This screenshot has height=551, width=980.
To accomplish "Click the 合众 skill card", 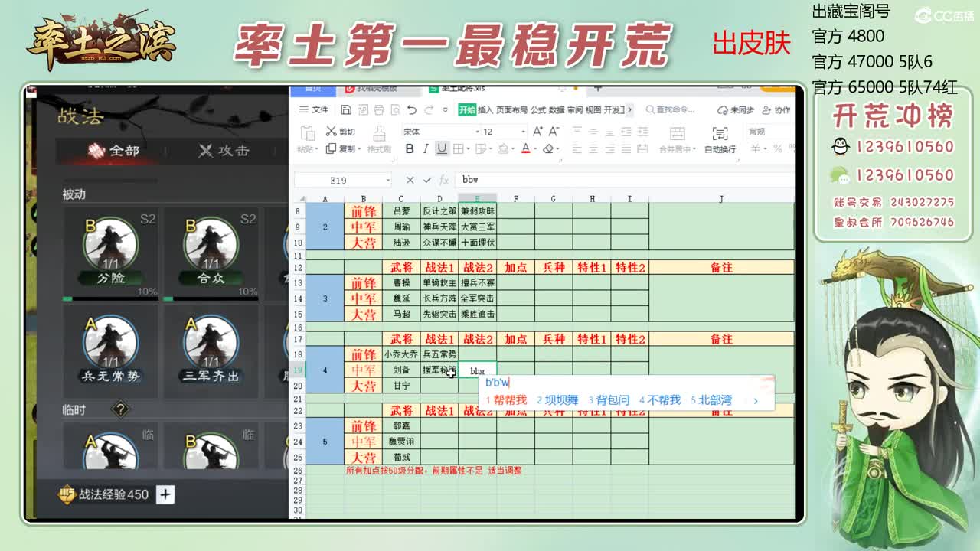I will point(211,253).
